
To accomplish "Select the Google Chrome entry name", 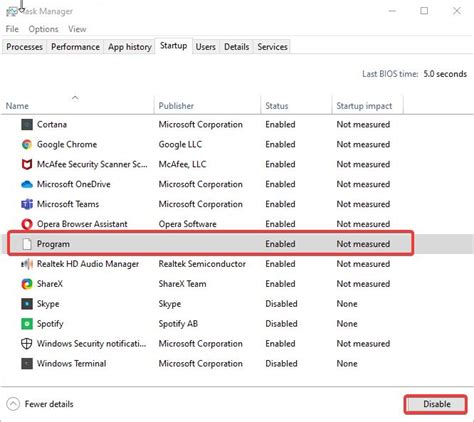I will tap(67, 145).
